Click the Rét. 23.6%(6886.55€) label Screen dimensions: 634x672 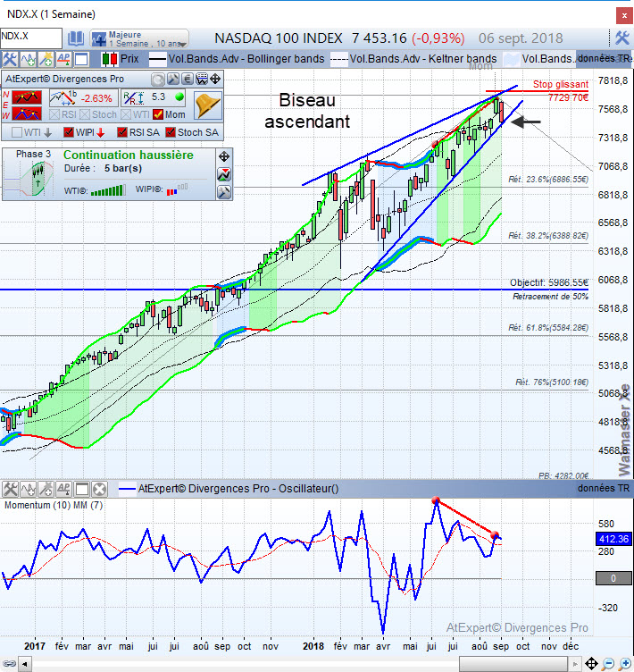pos(548,179)
